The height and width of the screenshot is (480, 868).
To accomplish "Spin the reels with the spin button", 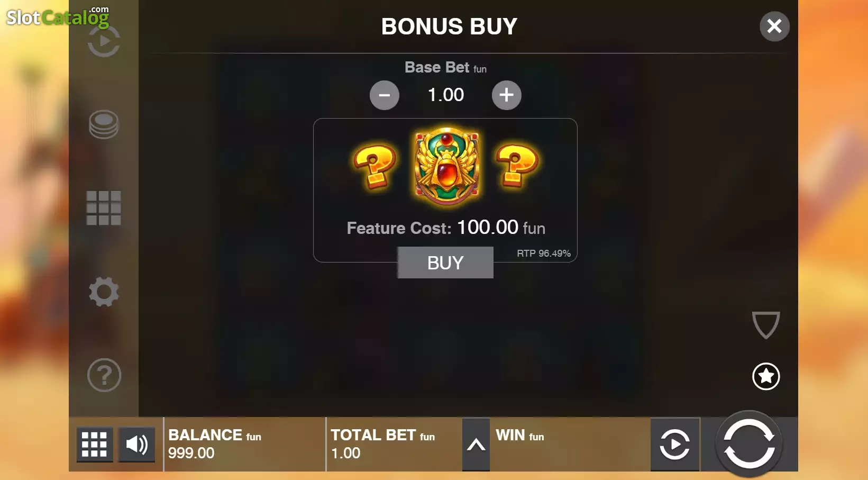I will coord(749,444).
